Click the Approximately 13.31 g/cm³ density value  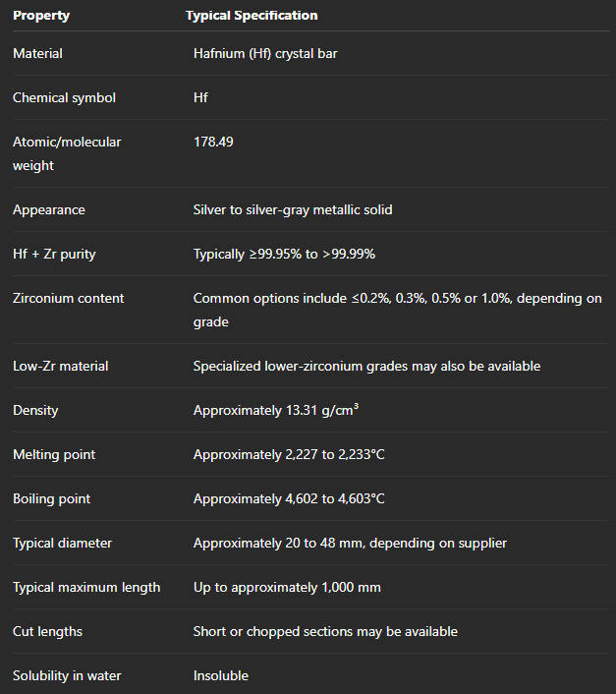pos(276,410)
